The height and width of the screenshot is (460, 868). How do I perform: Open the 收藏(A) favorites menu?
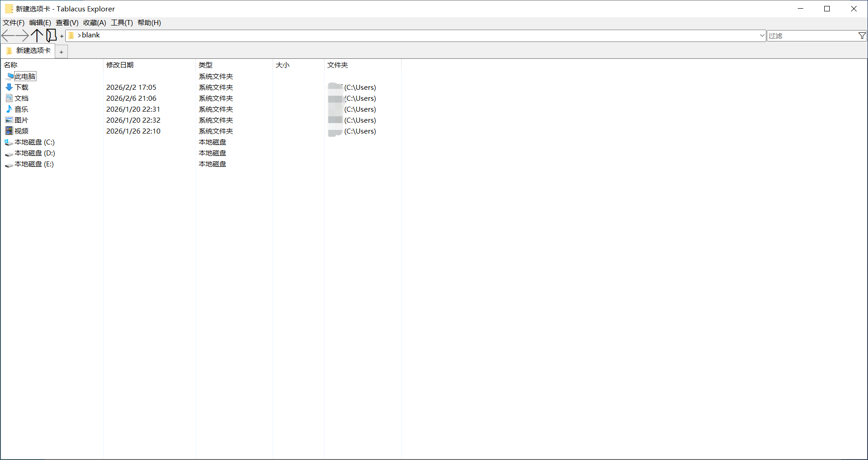click(94, 23)
